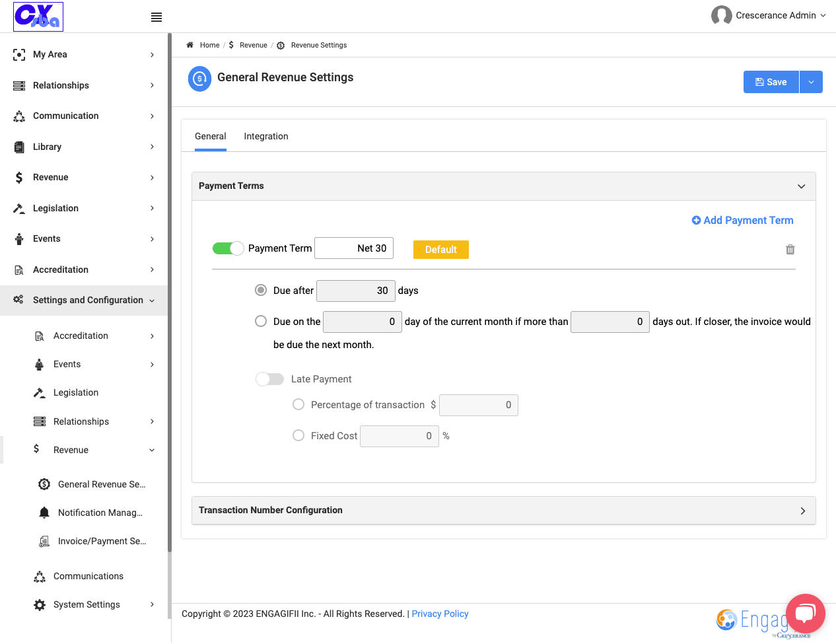Click the Save button
Image resolution: width=836 pixels, height=644 pixels.
771,82
